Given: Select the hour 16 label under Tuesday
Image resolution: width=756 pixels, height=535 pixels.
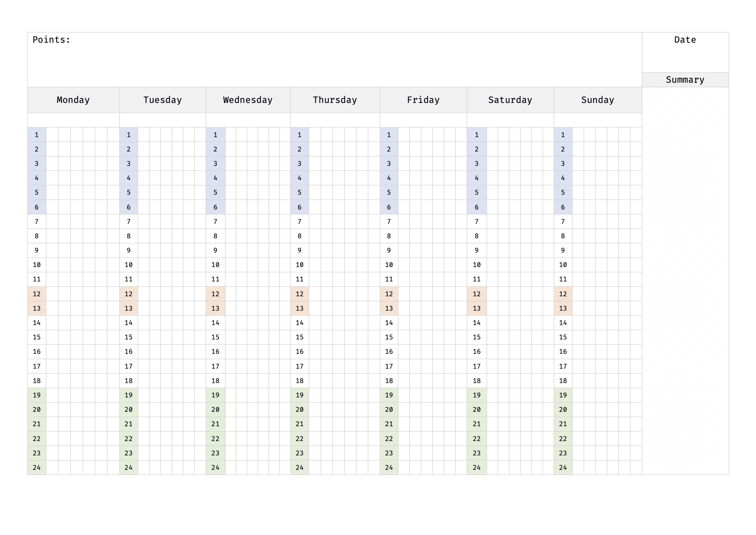Looking at the screenshot, I should 128,352.
